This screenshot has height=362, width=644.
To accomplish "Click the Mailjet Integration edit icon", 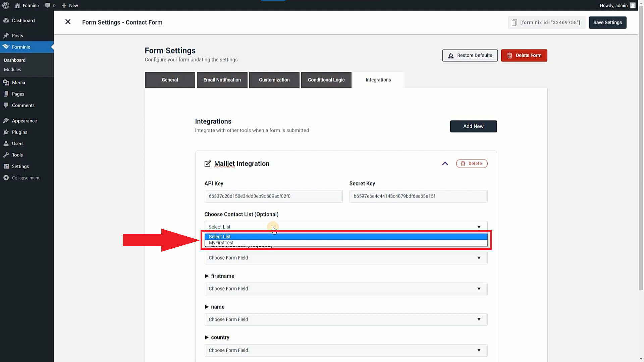I will 207,163.
